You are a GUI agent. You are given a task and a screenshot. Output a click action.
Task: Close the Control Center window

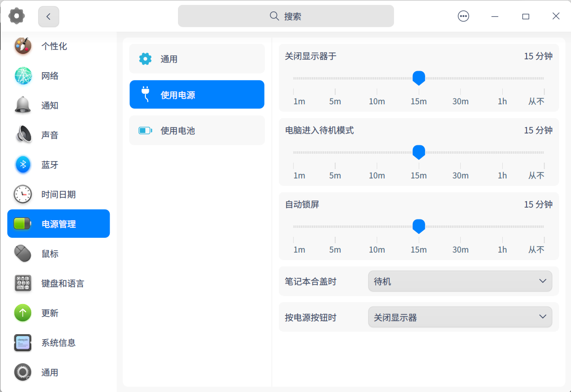556,16
